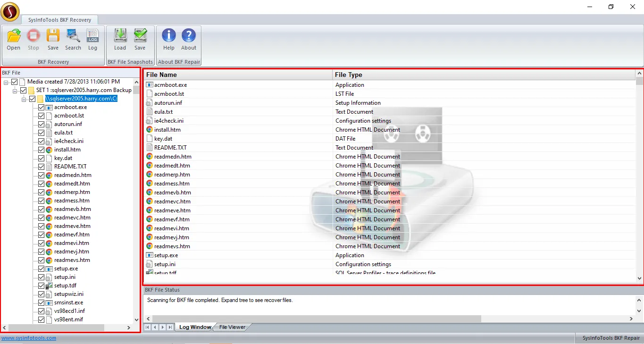The width and height of the screenshot is (644, 344).
Task: Uncheck the acmboot.exe checkbox in tree
Action: pyautogui.click(x=41, y=107)
